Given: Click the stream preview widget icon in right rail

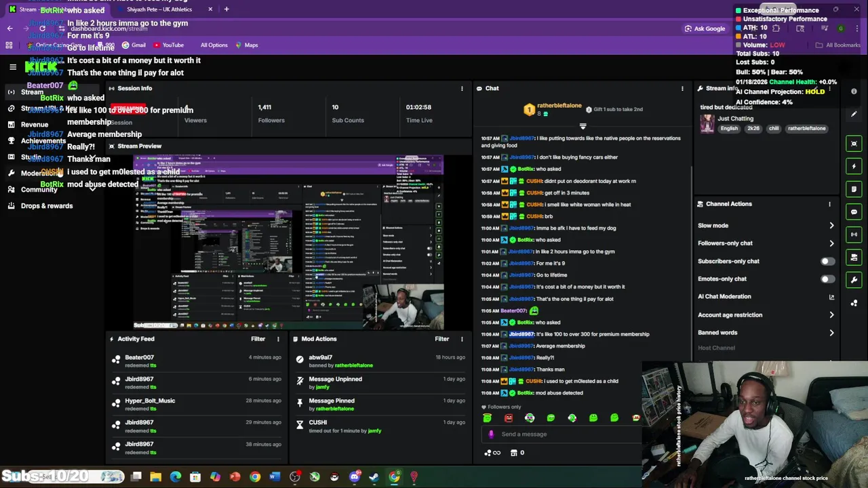Looking at the screenshot, I should click(x=854, y=144).
